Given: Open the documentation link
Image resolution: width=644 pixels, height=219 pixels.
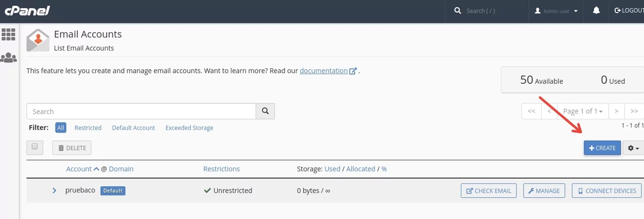Looking at the screenshot, I should [323, 71].
